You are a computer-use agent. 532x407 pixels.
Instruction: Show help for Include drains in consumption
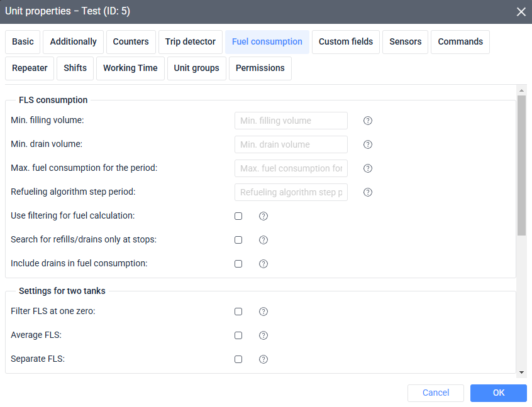263,264
